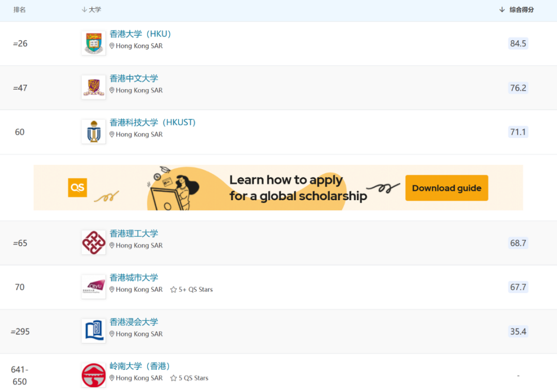Click Hong Kong SAR under 香港中文大学
Image resolution: width=557 pixels, height=392 pixels.
pos(139,90)
